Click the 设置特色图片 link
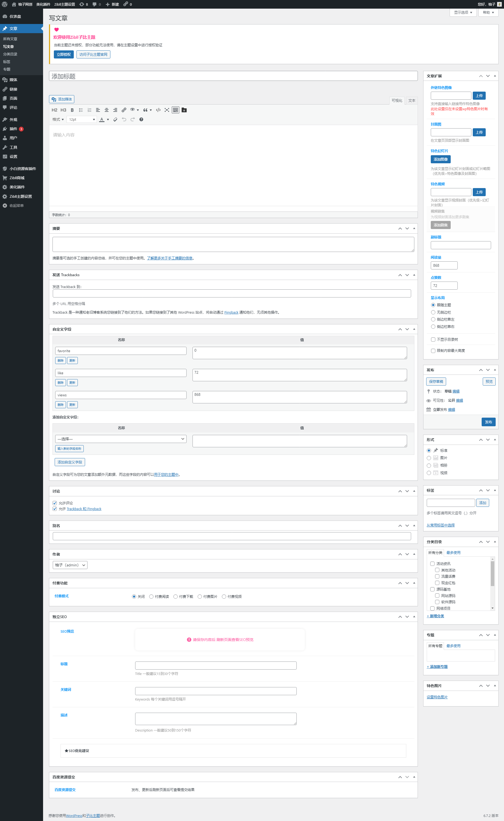This screenshot has height=821, width=504. (437, 697)
